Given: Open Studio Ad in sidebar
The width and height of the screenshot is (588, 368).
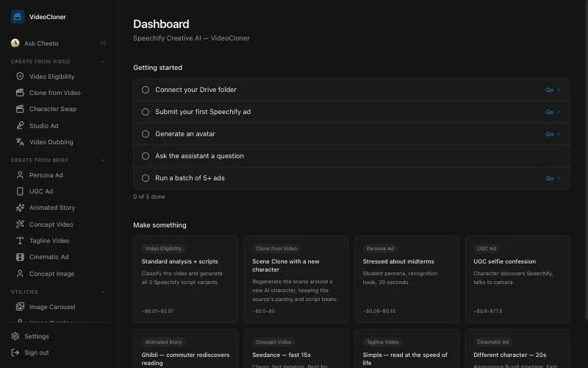Looking at the screenshot, I should [x=43, y=126].
